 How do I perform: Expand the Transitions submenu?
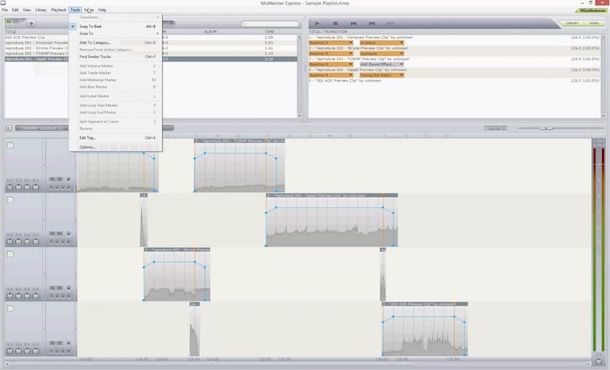(116, 17)
